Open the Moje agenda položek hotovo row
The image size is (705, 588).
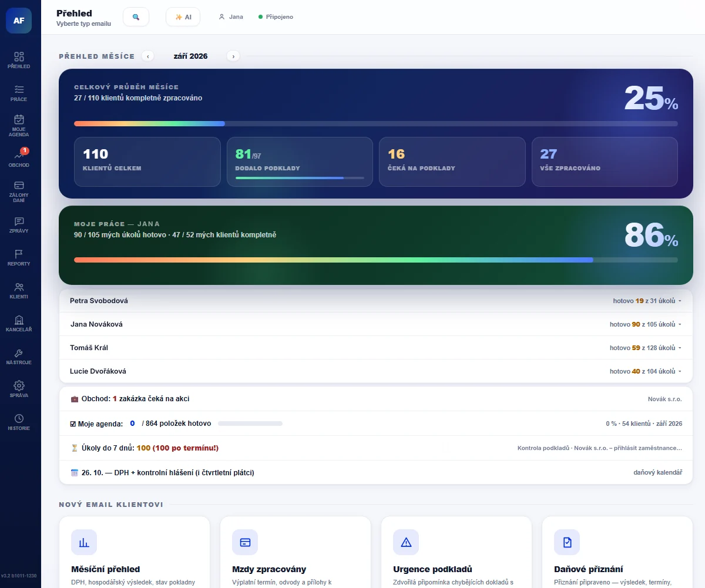[376, 424]
